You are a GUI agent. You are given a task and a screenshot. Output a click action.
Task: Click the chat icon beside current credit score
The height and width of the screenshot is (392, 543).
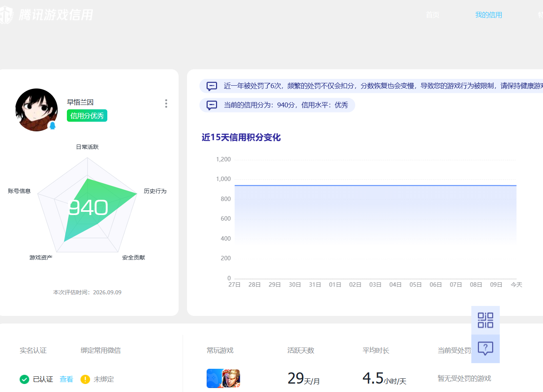211,105
